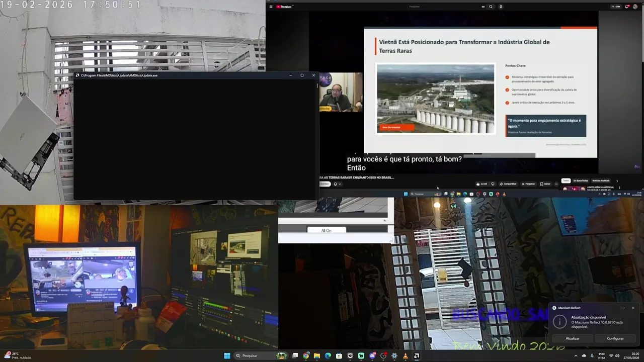The image size is (644, 362).
Task: Close the AMDAutoUpdate.exe console window
Action: click(313, 75)
